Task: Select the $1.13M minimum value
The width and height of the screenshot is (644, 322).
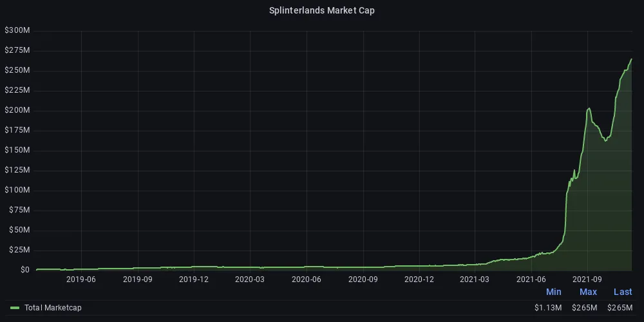Action: (548, 308)
